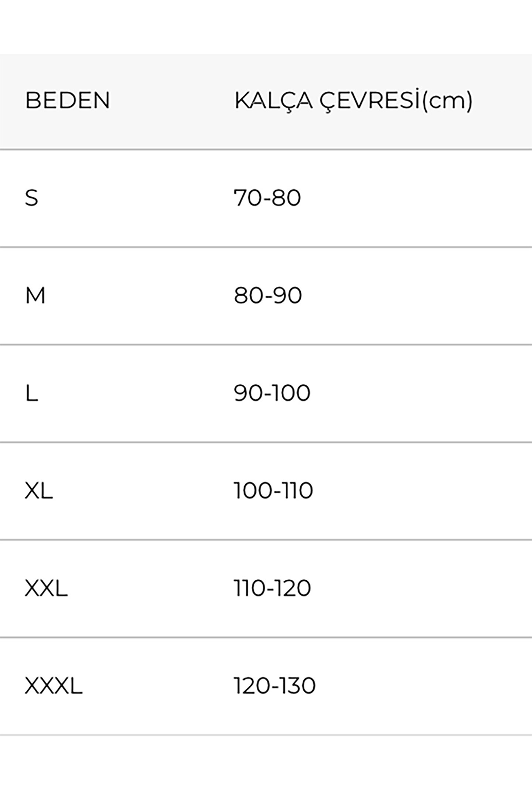Screen dimensions: 532x798
Task: Click the 90-100 hip measurement value
Action: tap(272, 393)
